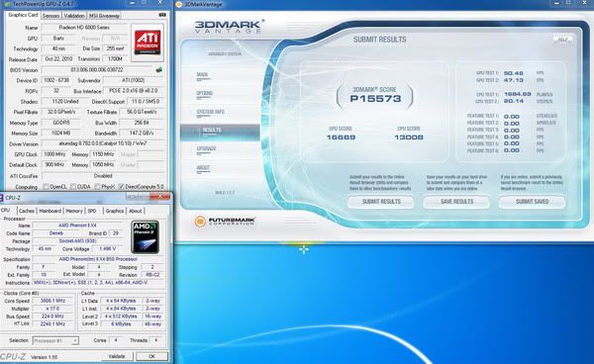Click the Memory Size 1024 MB value
Screen dimensions: 594x364
click(x=61, y=134)
